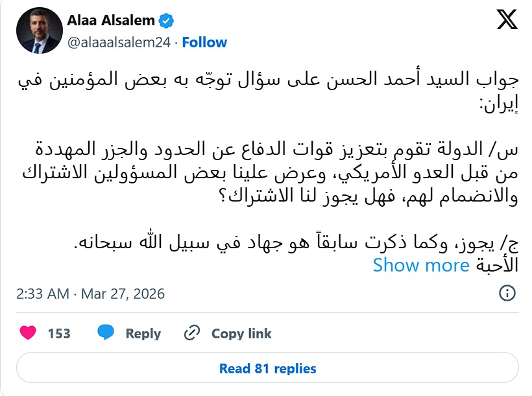Screen dimensions: 532x396
Task: Click the blue verified badge beside Alaa Alsalem
Action: pyautogui.click(x=167, y=19)
